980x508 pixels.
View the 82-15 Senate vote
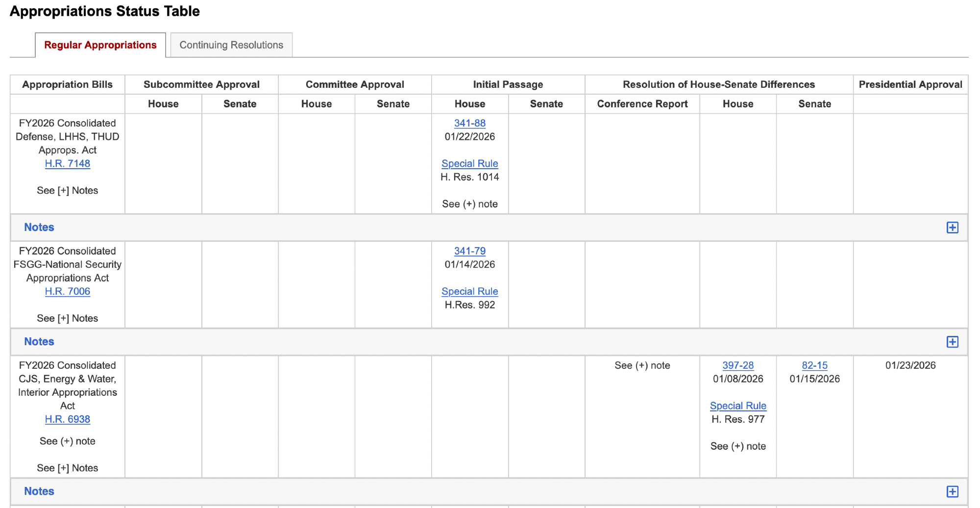point(814,365)
